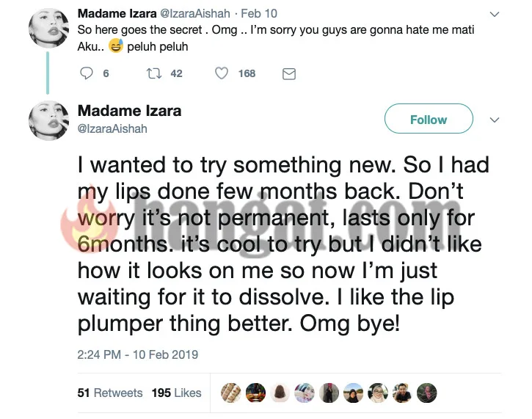
Task: Click the last liker avatar in the row
Action: pos(426,393)
